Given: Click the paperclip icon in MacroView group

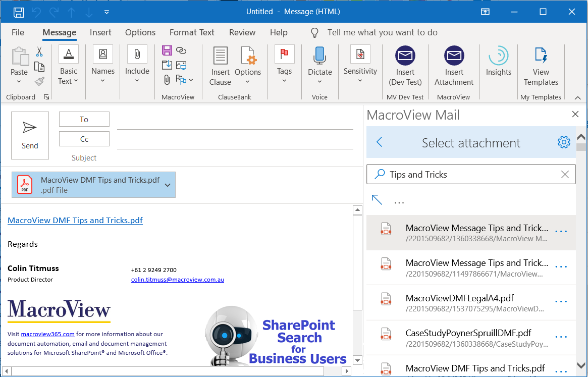Looking at the screenshot, I should pos(167,79).
